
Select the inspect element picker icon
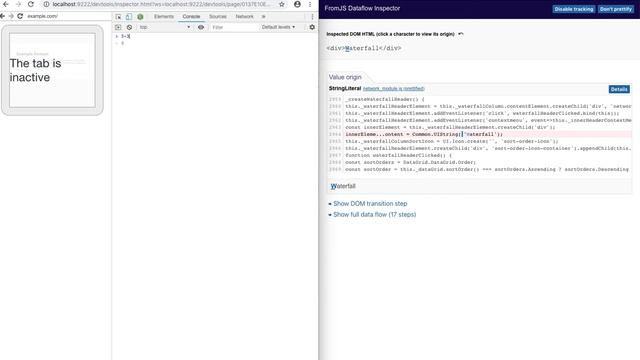pos(118,17)
